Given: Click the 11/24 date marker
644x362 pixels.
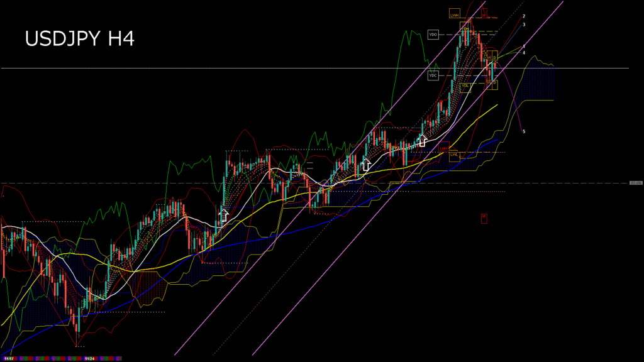Looking at the screenshot, I should [89, 359].
